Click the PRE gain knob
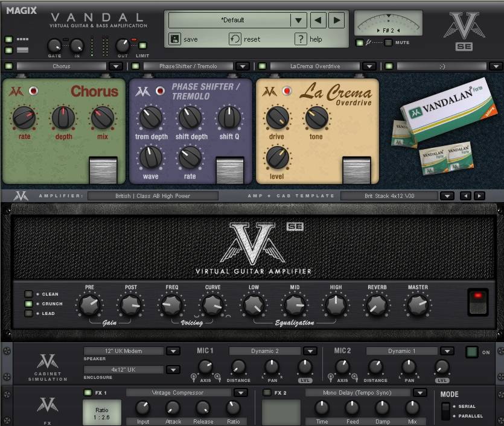Image resolution: width=504 pixels, height=426 pixels. 89,305
